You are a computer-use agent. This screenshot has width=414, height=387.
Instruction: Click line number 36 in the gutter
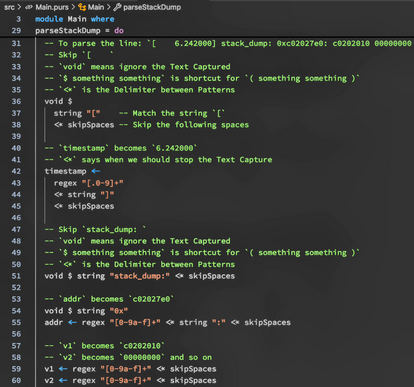tap(16, 101)
